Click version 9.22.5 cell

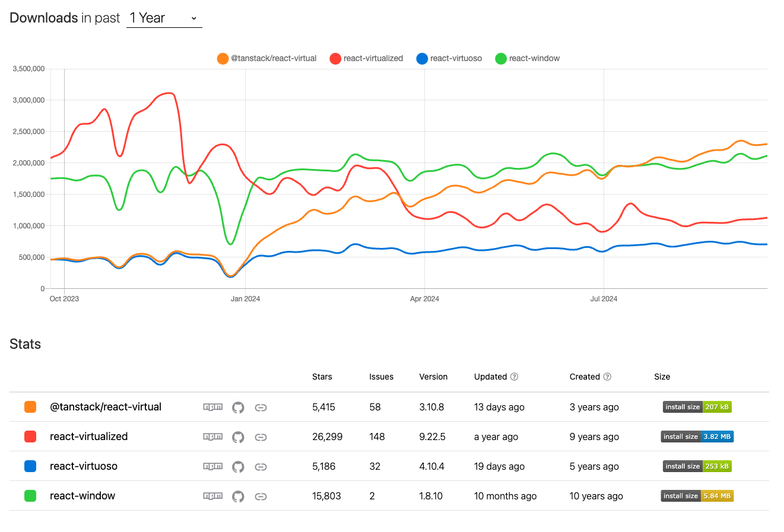[432, 437]
